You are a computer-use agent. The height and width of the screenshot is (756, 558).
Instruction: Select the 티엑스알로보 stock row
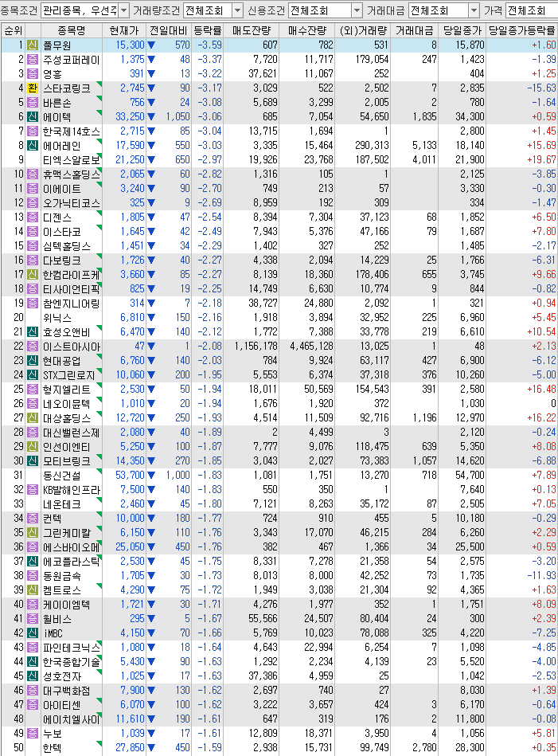tap(71, 159)
